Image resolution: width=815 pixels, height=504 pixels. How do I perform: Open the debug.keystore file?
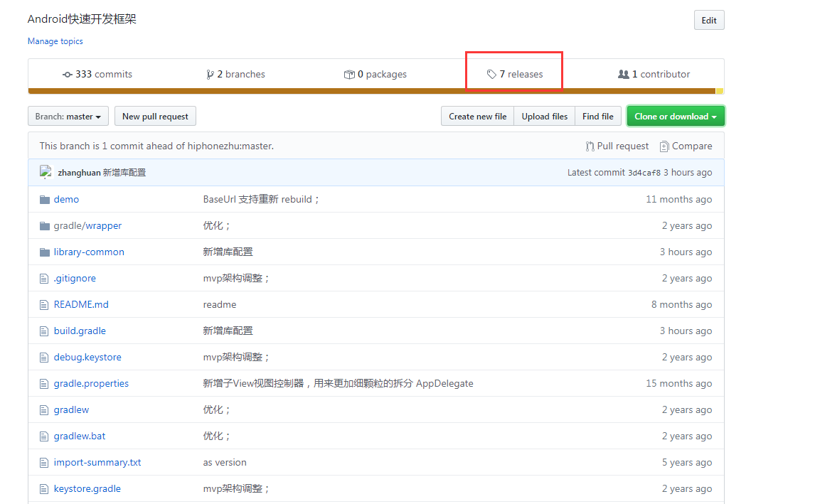pyautogui.click(x=88, y=358)
